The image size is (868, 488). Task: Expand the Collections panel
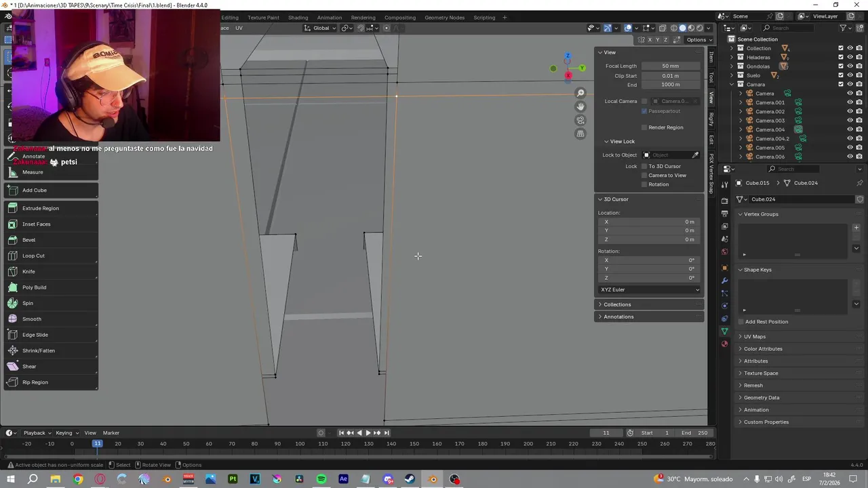pos(649,304)
